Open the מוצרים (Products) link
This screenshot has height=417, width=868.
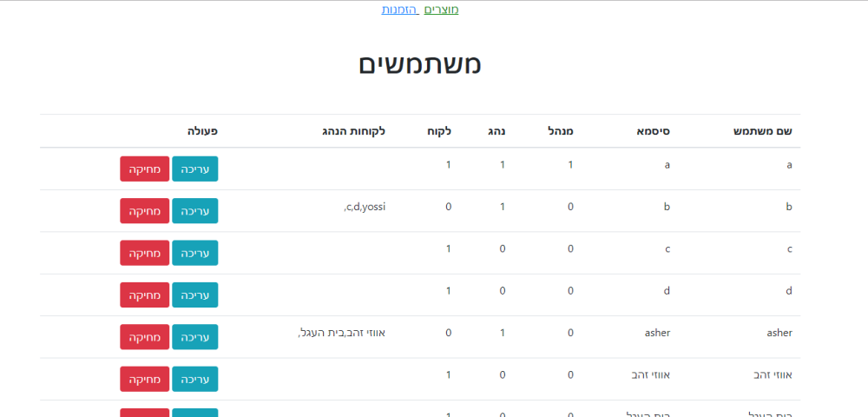click(441, 10)
